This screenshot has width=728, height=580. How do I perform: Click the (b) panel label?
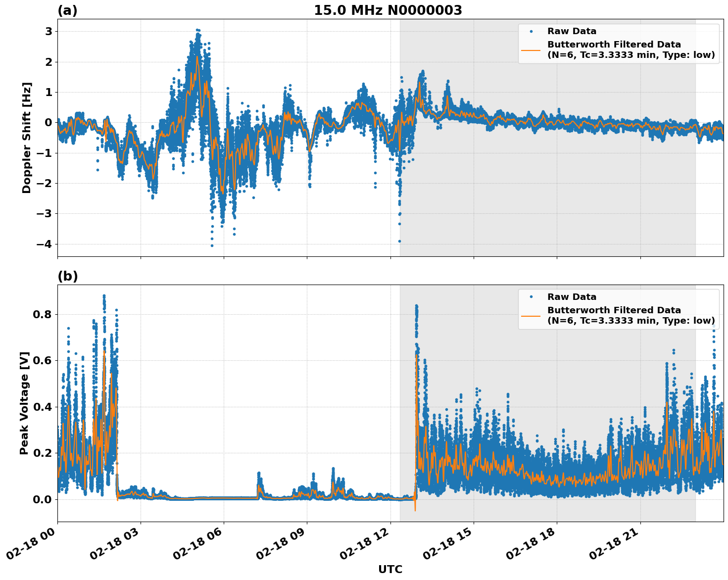[67, 276]
